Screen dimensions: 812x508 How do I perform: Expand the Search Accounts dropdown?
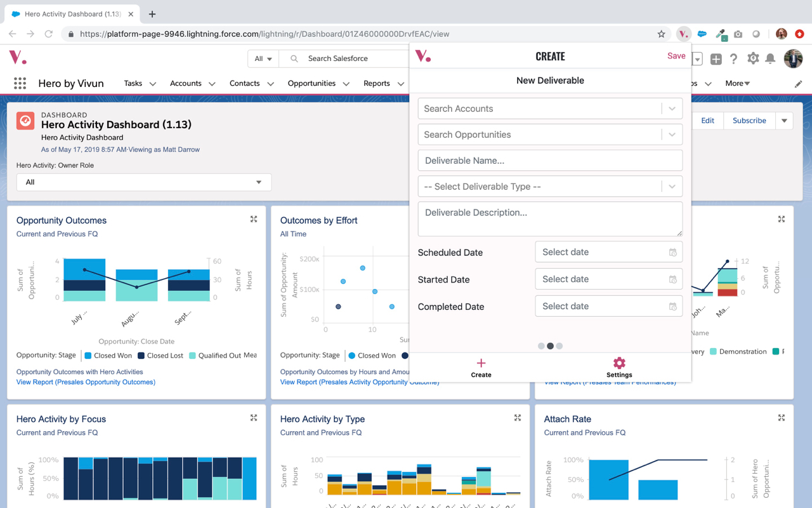click(672, 109)
